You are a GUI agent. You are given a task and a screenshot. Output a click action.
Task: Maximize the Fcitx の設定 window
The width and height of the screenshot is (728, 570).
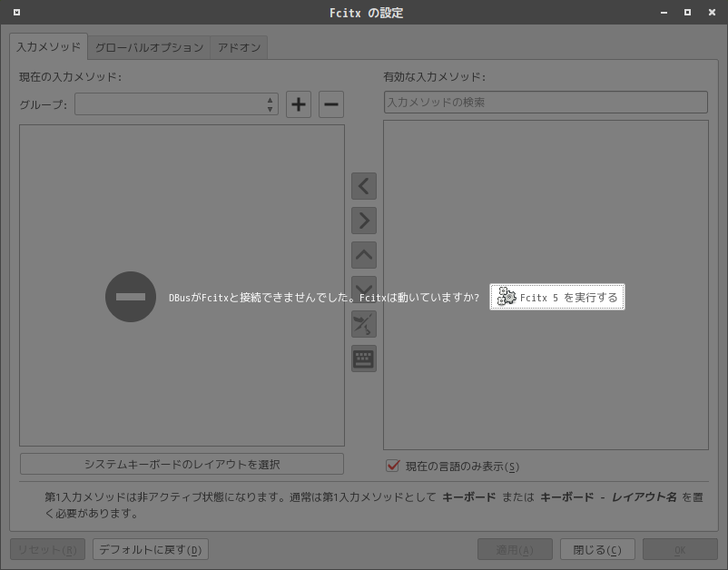688,13
